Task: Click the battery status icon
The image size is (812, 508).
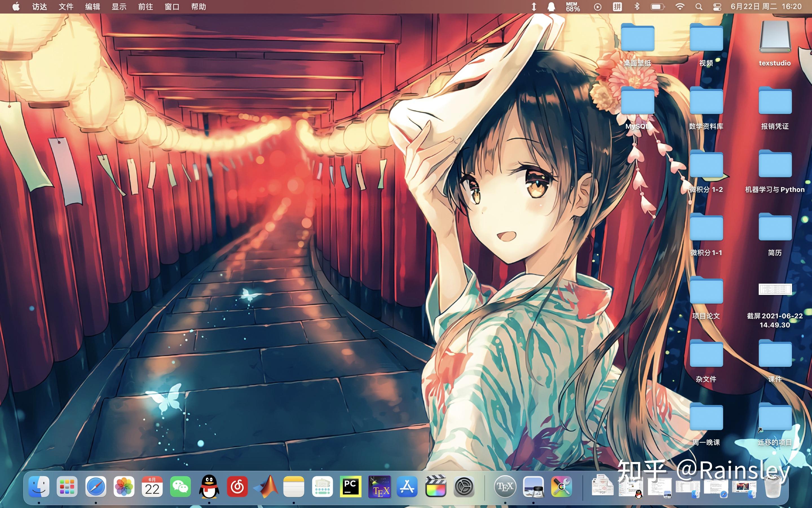Action: [658, 7]
